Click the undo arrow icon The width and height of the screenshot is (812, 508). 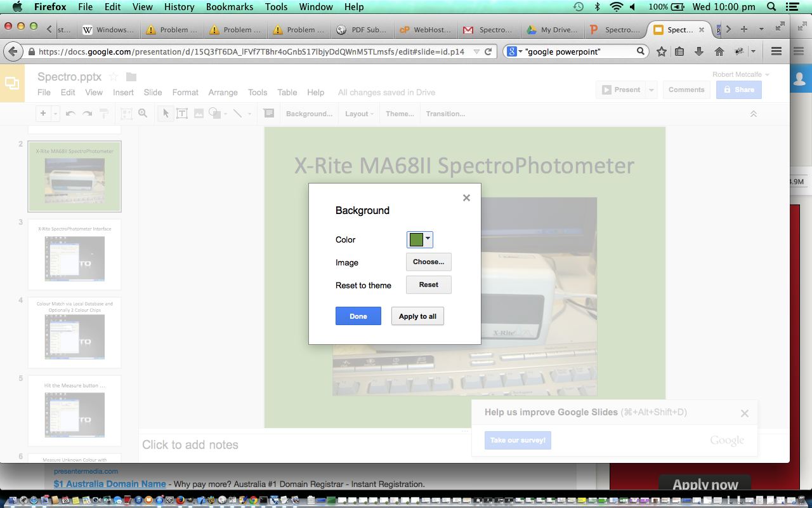70,114
